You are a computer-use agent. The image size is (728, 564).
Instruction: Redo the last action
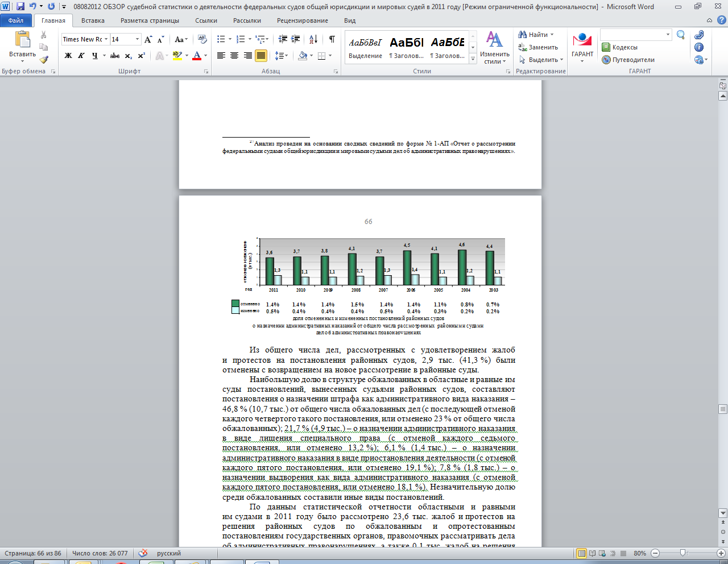[x=51, y=6]
